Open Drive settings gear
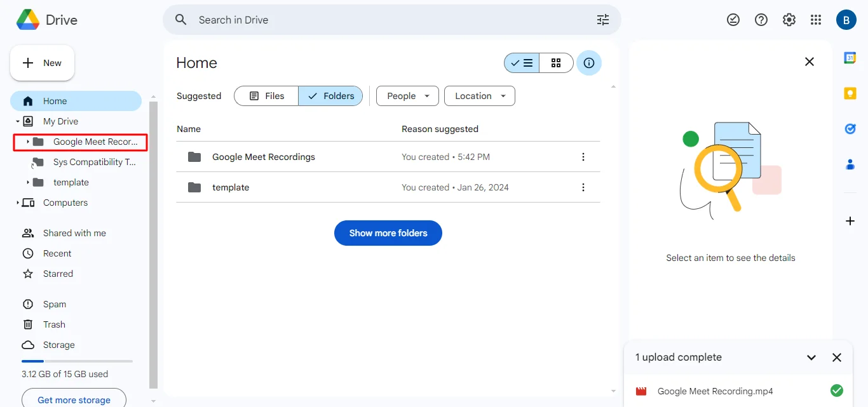The image size is (868, 407). 789,20
